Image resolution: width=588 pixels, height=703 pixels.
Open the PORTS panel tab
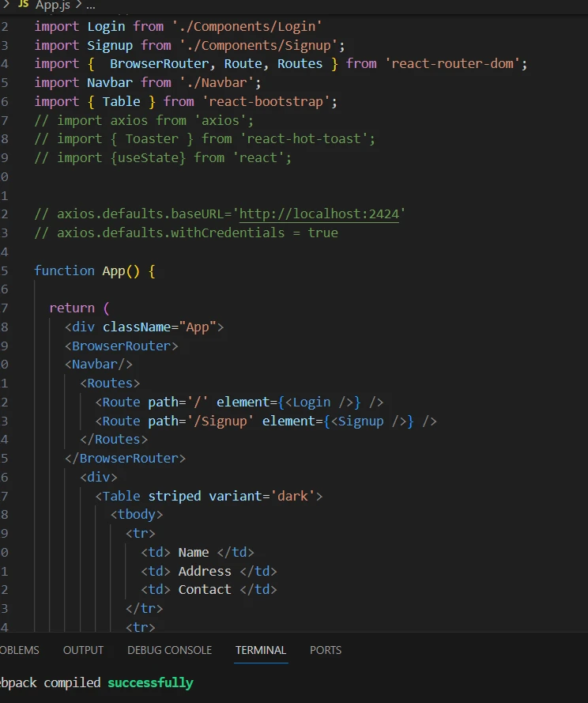326,650
